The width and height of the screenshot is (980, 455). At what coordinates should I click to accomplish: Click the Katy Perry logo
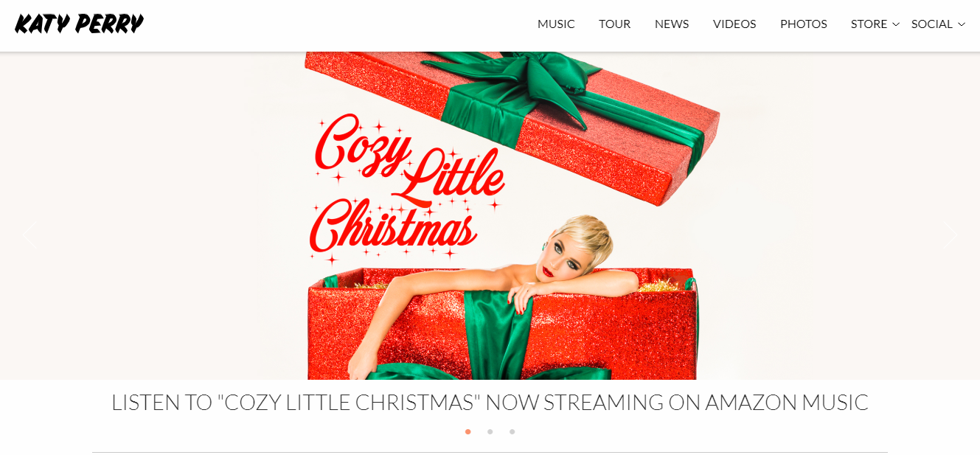coord(79,24)
